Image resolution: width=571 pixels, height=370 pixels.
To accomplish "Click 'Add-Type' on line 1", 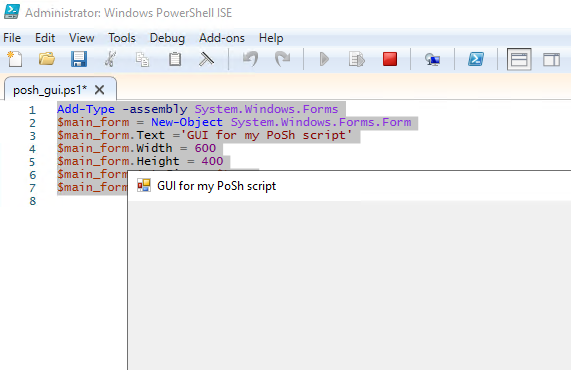I will tap(86, 109).
